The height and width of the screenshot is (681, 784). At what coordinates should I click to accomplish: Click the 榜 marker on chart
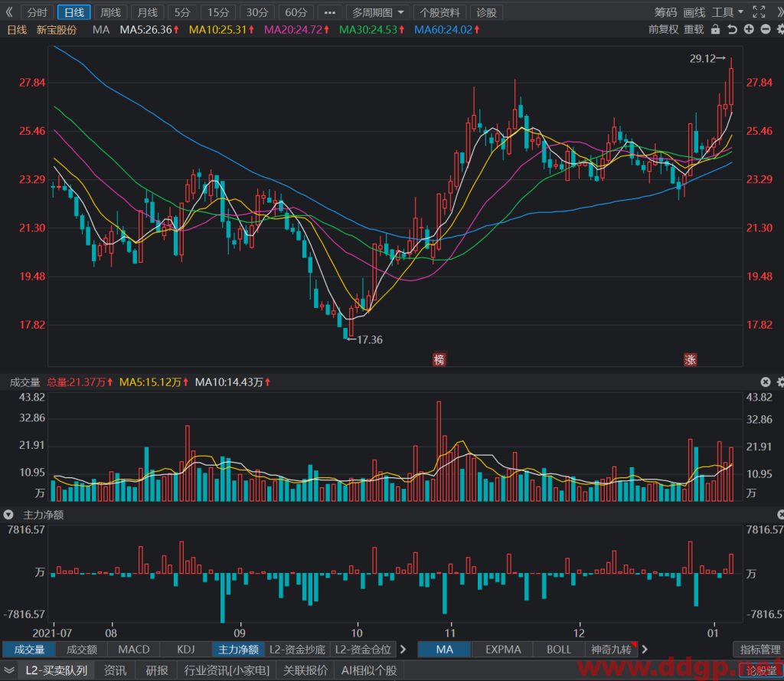(439, 359)
